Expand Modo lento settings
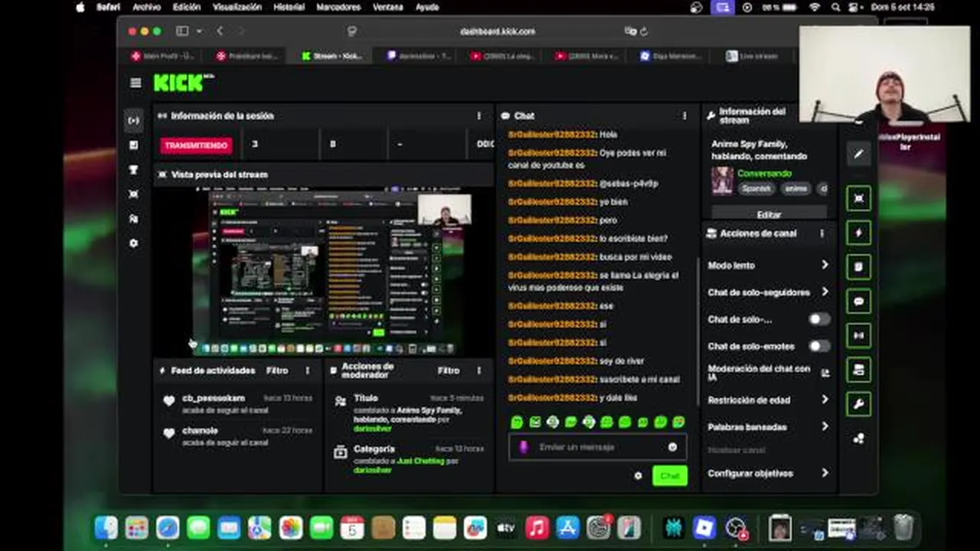Image resolution: width=980 pixels, height=551 pixels. (768, 266)
